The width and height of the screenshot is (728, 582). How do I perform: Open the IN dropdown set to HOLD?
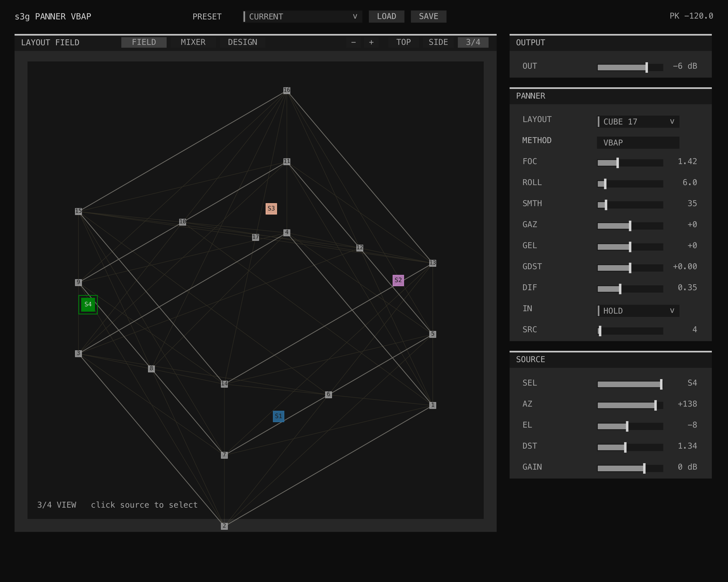(x=638, y=311)
